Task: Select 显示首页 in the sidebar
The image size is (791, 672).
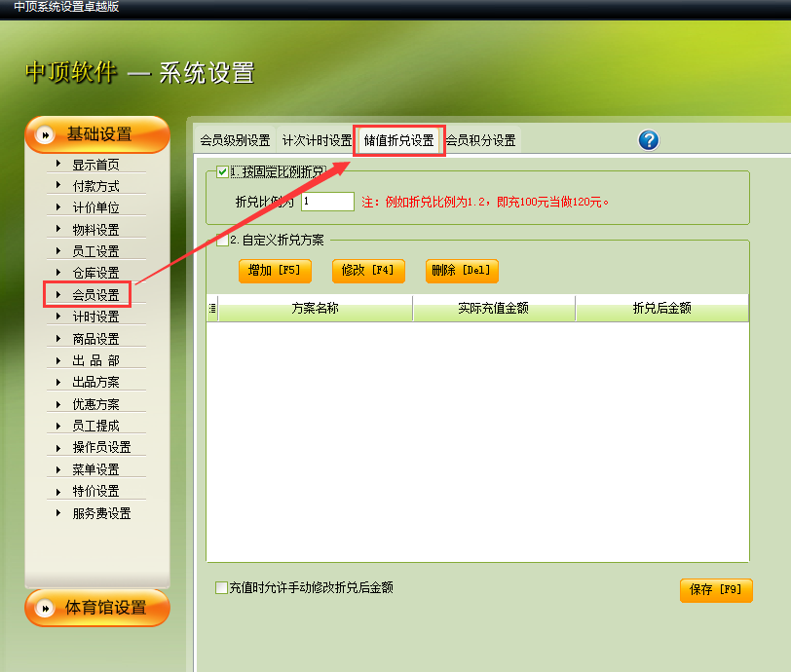Action: pyautogui.click(x=95, y=165)
